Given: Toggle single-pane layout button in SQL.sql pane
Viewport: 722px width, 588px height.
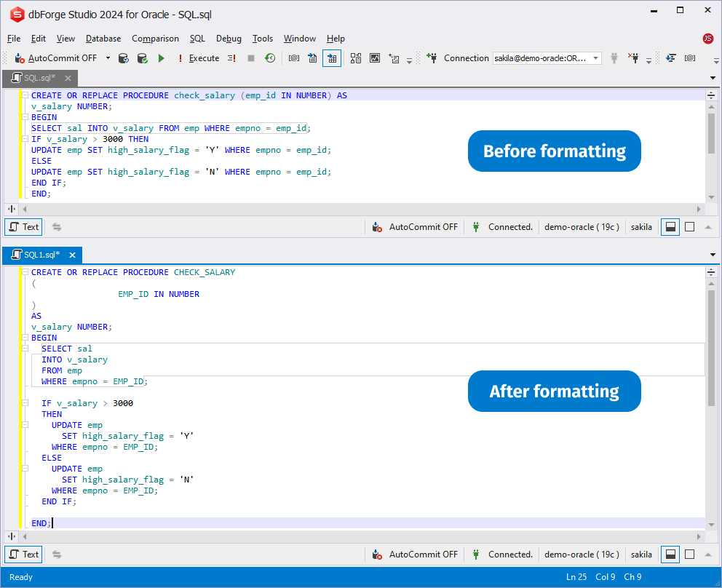Looking at the screenshot, I should (x=690, y=227).
